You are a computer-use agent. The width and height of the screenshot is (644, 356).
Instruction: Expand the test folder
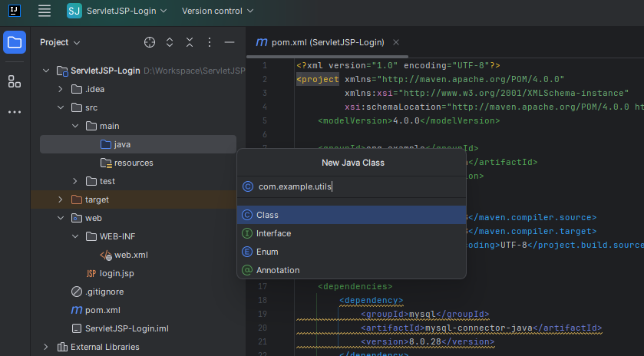[x=75, y=181]
